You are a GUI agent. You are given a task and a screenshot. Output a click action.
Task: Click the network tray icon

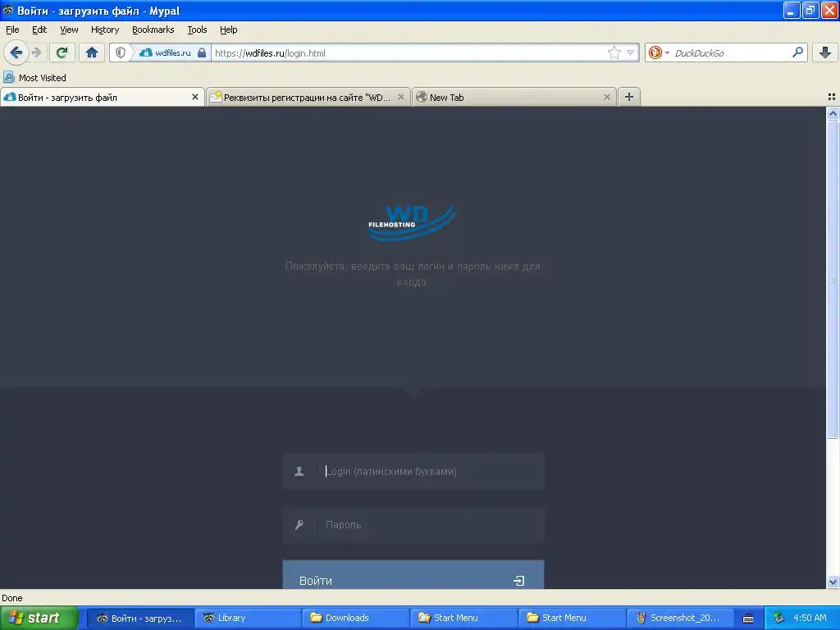[778, 618]
